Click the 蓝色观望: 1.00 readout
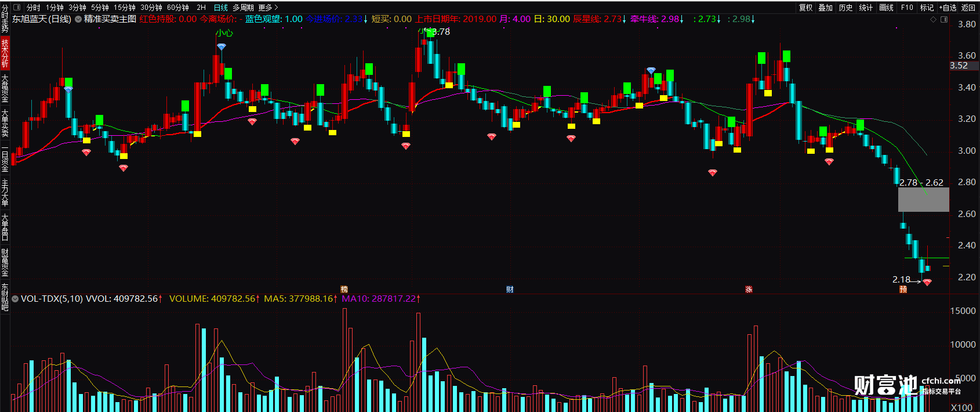The height and width of the screenshot is (412, 980). point(274,19)
